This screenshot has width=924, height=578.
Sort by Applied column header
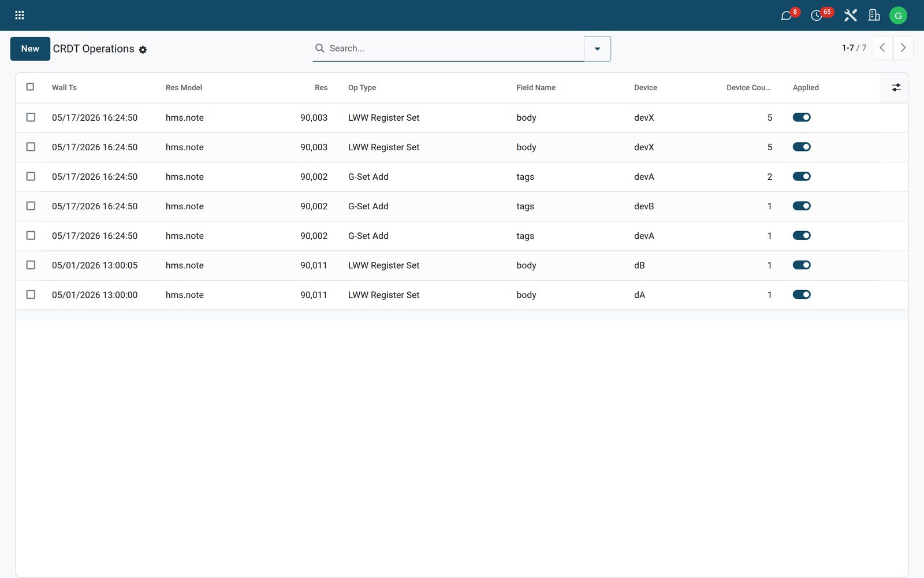coord(806,88)
